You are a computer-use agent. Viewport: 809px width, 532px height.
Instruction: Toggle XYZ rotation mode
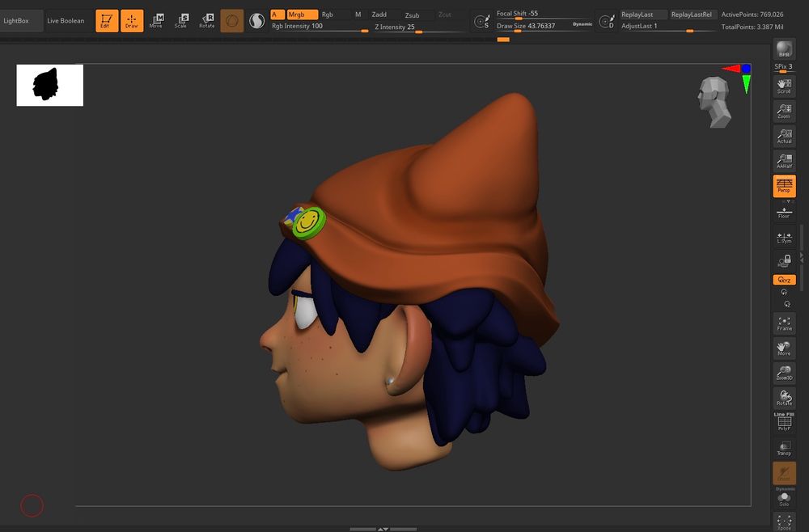[x=784, y=280]
